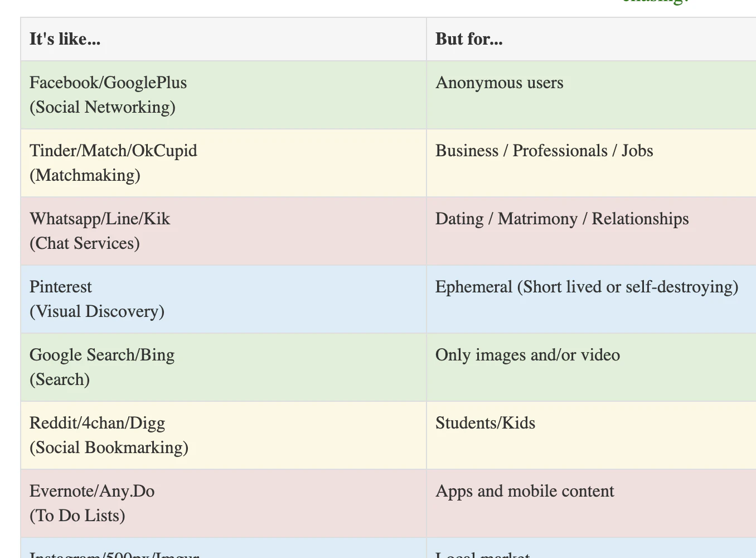Click the Tinder/Match/OkCupid Matchmaking cell
This screenshot has width=756, height=558.
224,163
